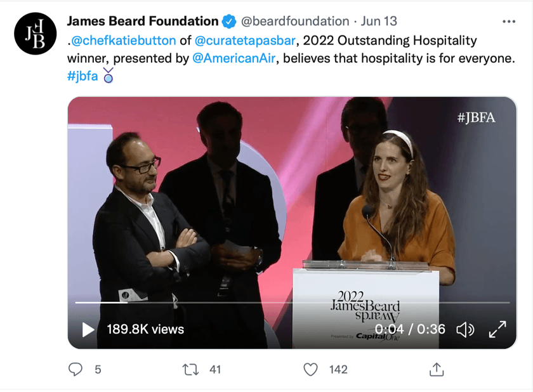Expand the video to fullscreen
This screenshot has height=392, width=533.
coord(499,329)
